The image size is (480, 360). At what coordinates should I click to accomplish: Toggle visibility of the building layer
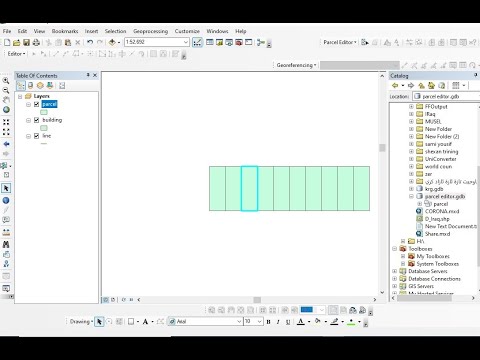(x=37, y=120)
